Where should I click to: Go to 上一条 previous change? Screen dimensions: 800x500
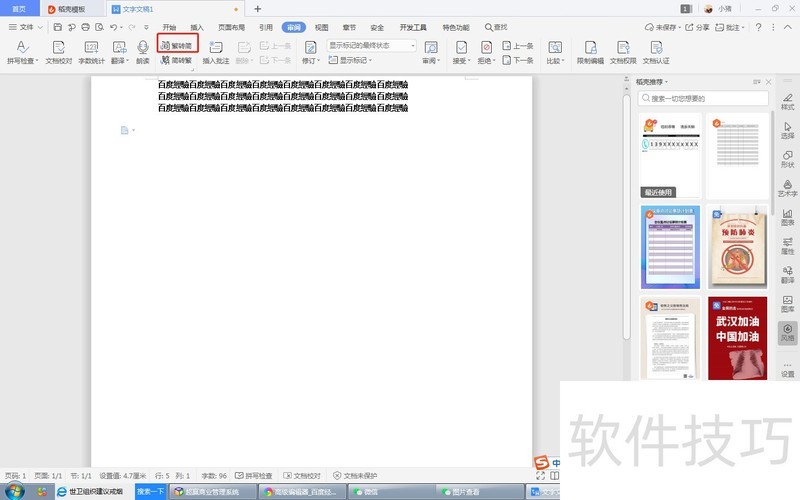[518, 45]
